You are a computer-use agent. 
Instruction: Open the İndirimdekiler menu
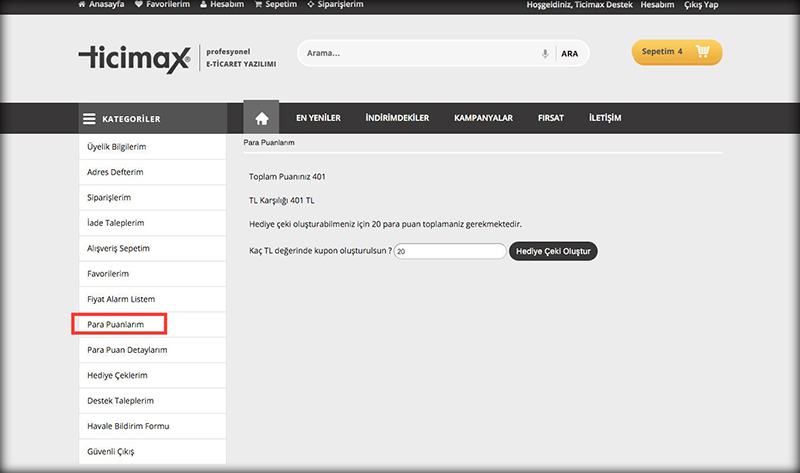tap(397, 118)
